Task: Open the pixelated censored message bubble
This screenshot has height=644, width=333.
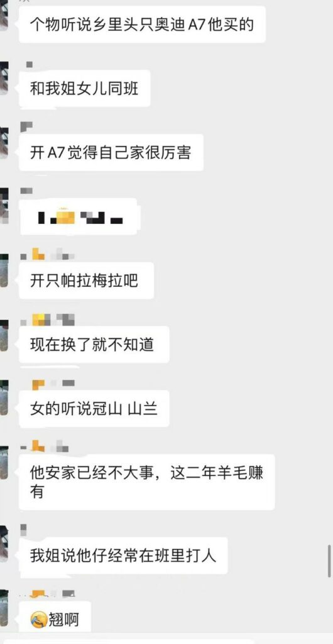Action: tap(80, 217)
